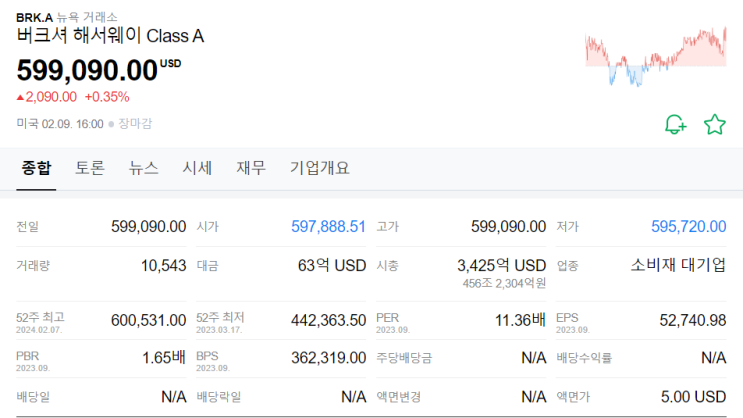Click the 배당일 label
Image resolution: width=743 pixels, height=418 pixels.
tap(33, 397)
